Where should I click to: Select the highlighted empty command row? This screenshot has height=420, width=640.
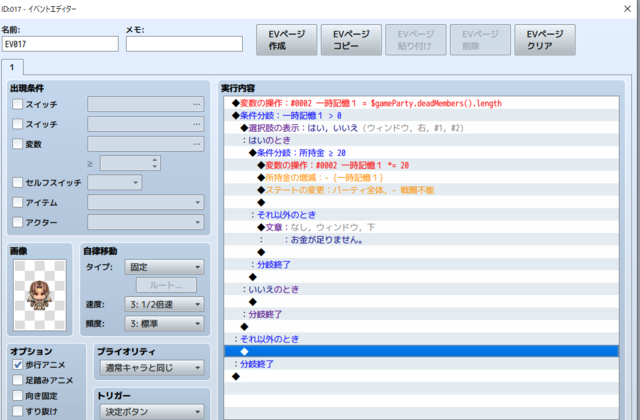click(x=421, y=351)
